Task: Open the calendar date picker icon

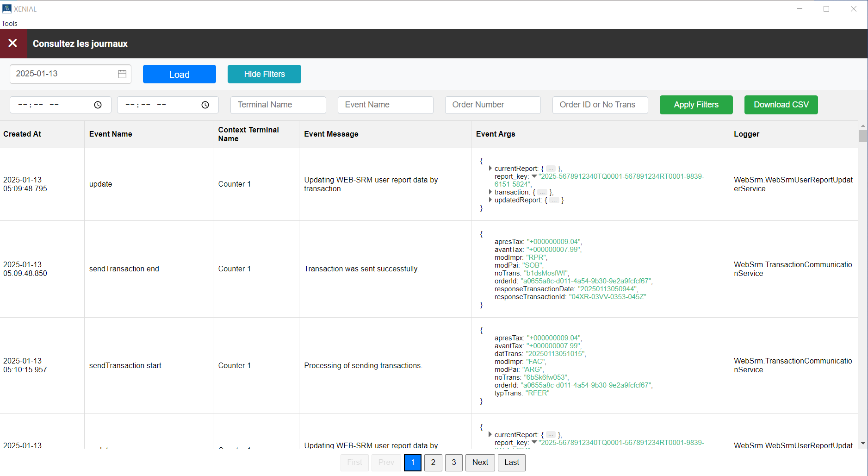Action: (x=122, y=74)
